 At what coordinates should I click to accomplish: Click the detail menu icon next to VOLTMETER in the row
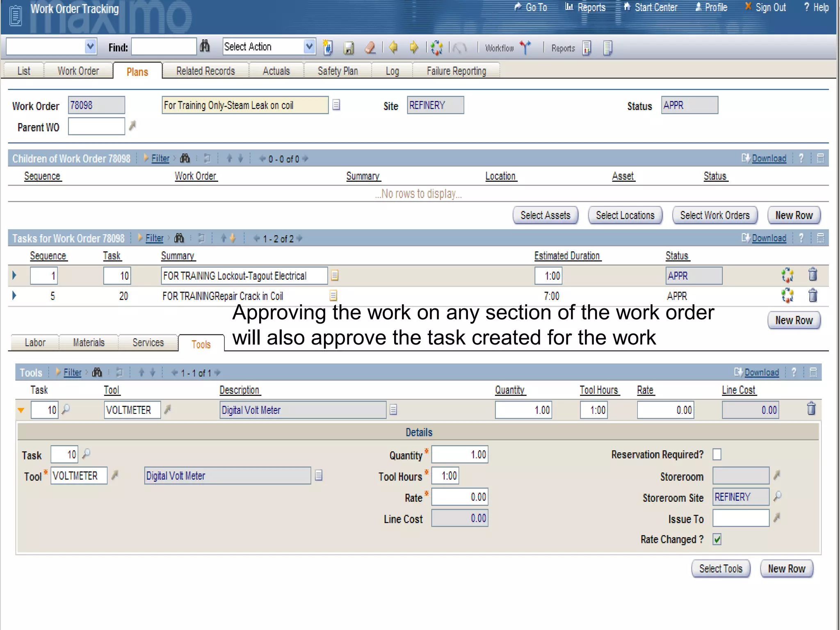tap(167, 409)
